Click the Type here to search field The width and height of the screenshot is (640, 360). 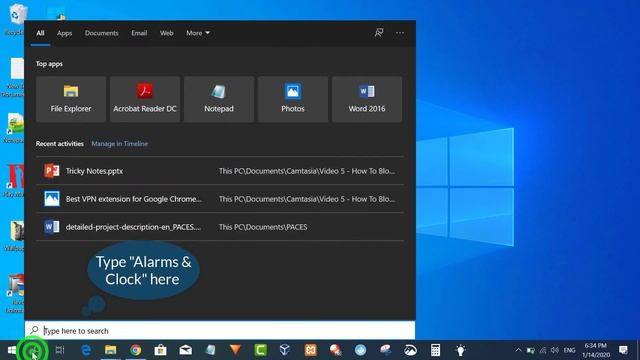point(220,331)
